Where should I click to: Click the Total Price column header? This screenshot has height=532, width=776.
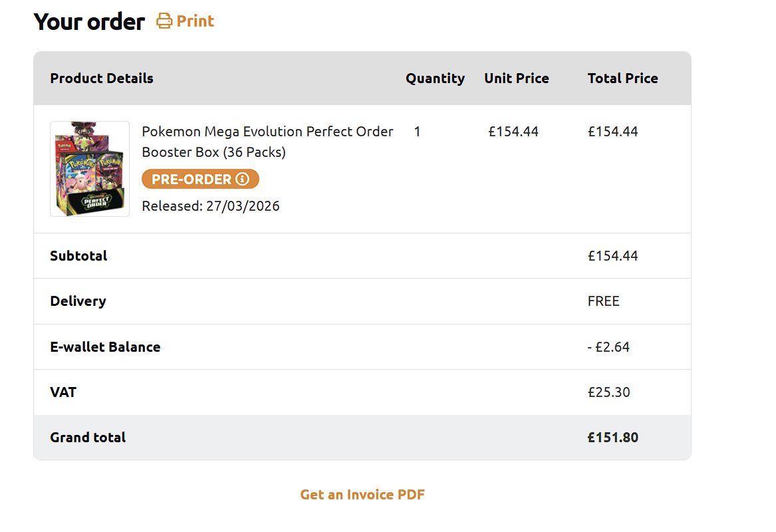pyautogui.click(x=622, y=78)
